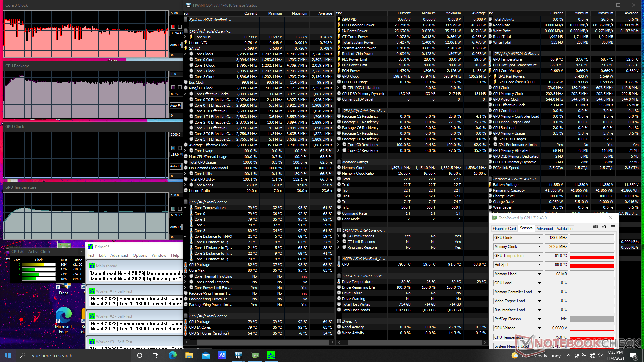This screenshot has height=362, width=644.
Task: Open GPU-Z hamburger menu
Action: point(613,227)
